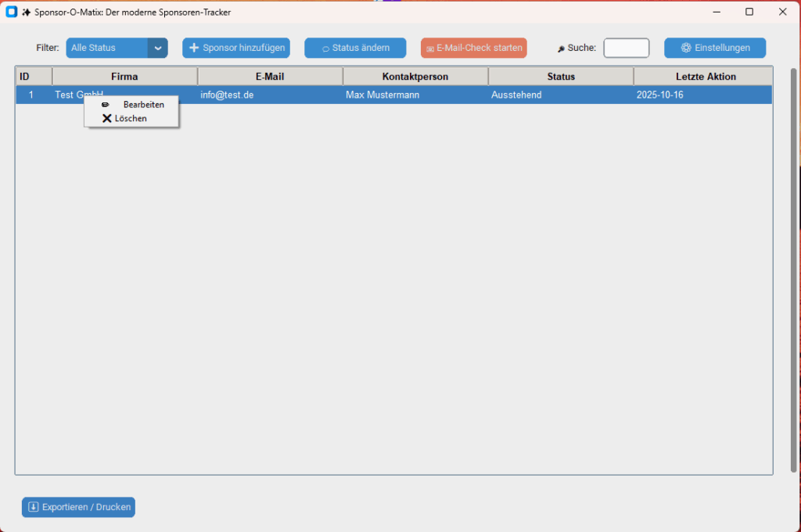
Task: Click the gear icon on Einstellungen
Action: [x=686, y=48]
